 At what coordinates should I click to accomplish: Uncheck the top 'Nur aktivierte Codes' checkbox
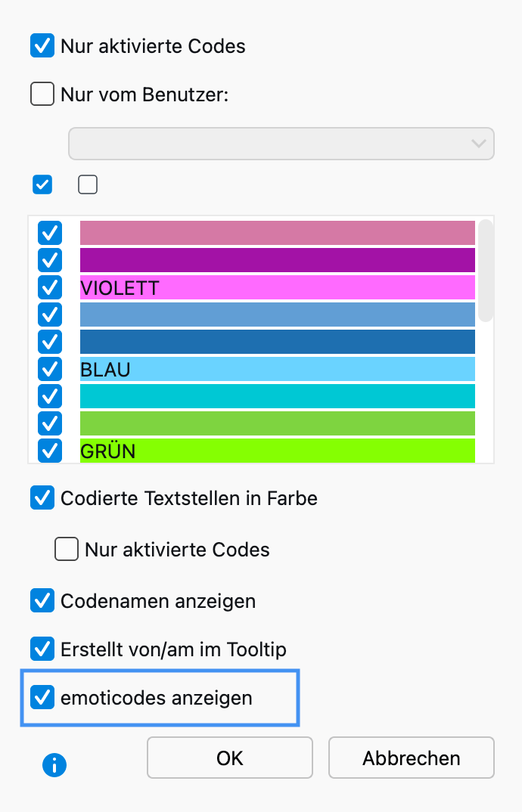coord(42,46)
